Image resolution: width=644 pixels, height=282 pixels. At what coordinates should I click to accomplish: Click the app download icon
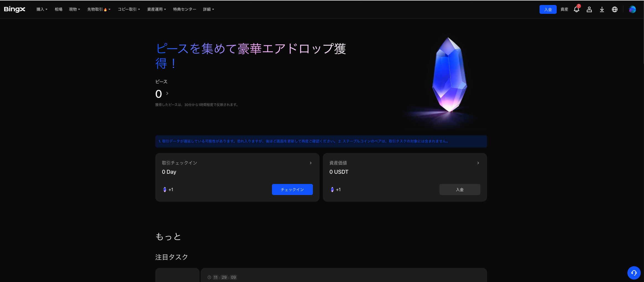[602, 9]
